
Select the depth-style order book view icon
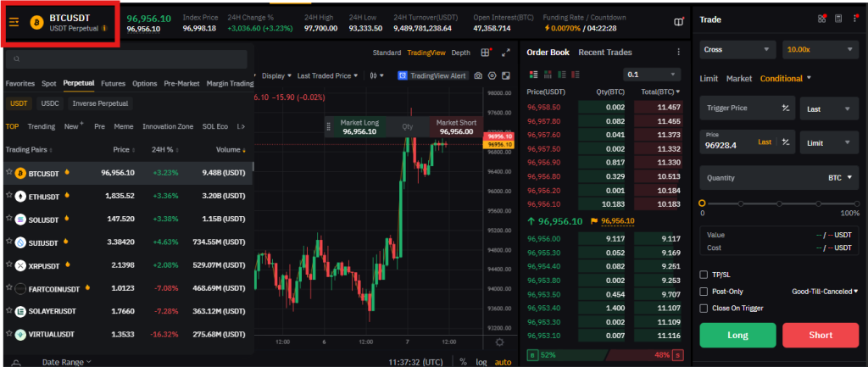pos(548,75)
